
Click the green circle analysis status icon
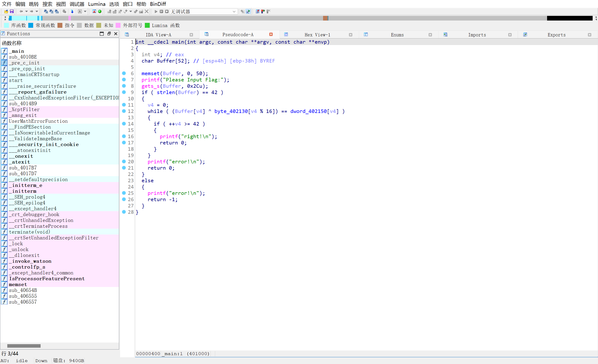[x=100, y=11]
